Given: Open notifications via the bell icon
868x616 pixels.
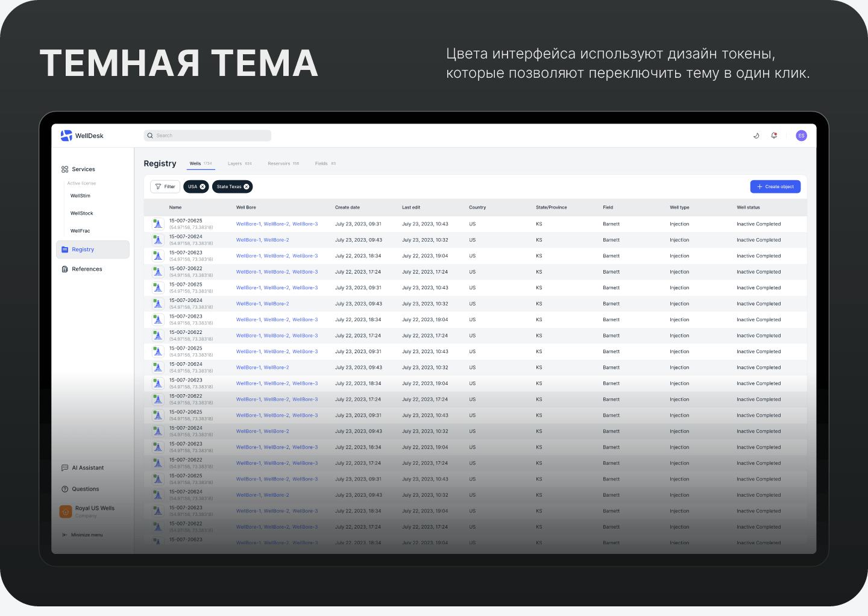Looking at the screenshot, I should [x=774, y=136].
